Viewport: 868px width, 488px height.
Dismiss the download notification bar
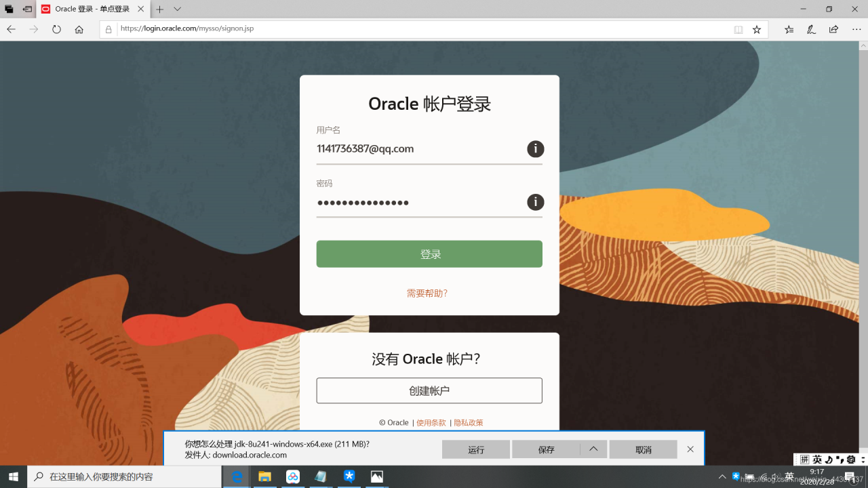coord(690,449)
